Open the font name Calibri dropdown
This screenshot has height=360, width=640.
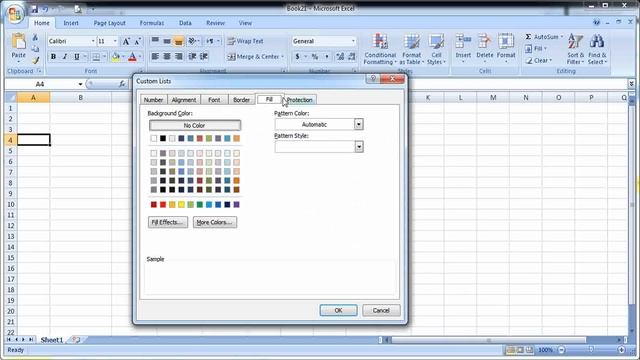tap(93, 41)
